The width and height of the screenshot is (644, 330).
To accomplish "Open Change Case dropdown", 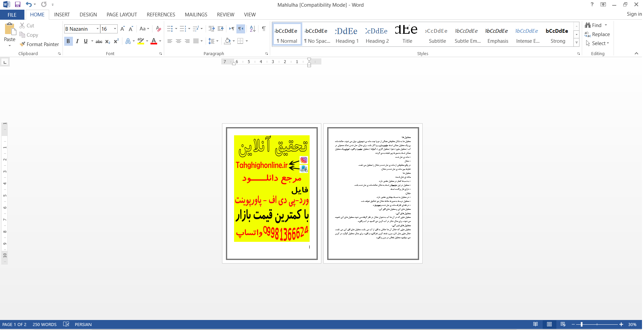I will [x=144, y=29].
